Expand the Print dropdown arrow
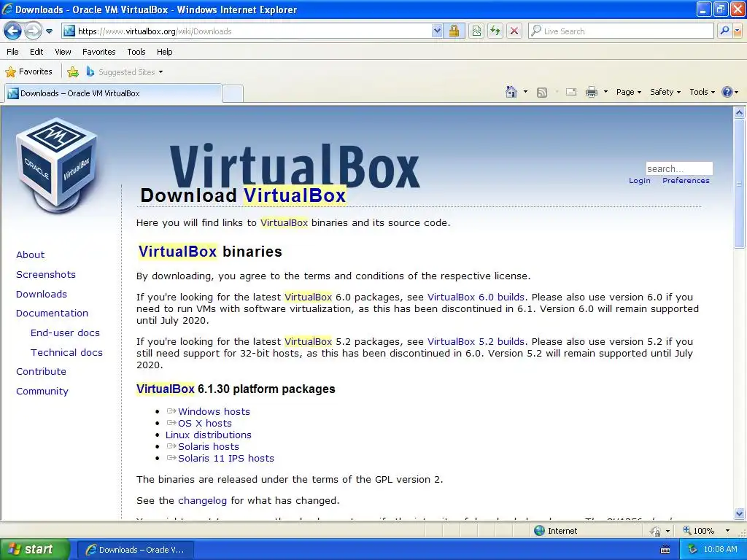 [605, 92]
